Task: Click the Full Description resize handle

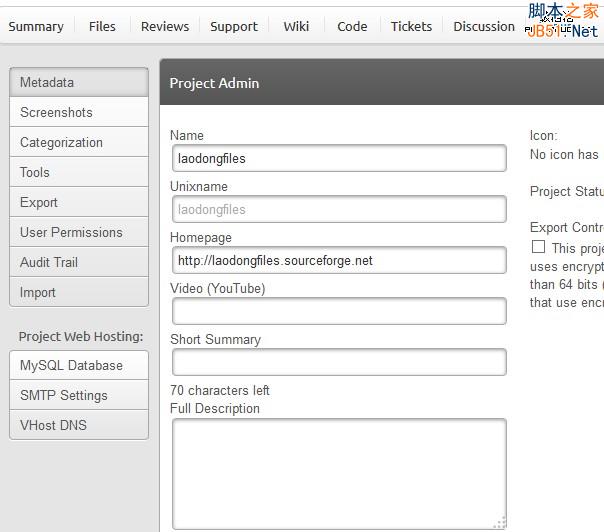Action: [499, 522]
